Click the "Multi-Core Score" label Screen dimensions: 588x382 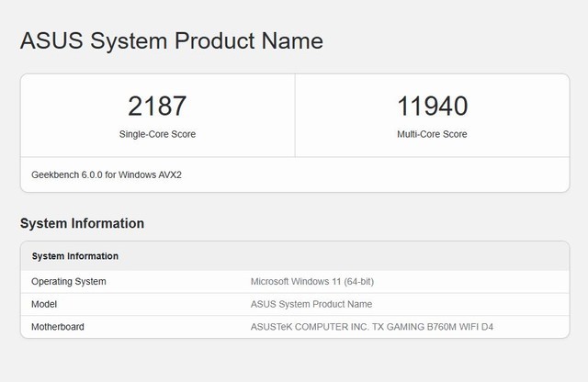tap(432, 134)
